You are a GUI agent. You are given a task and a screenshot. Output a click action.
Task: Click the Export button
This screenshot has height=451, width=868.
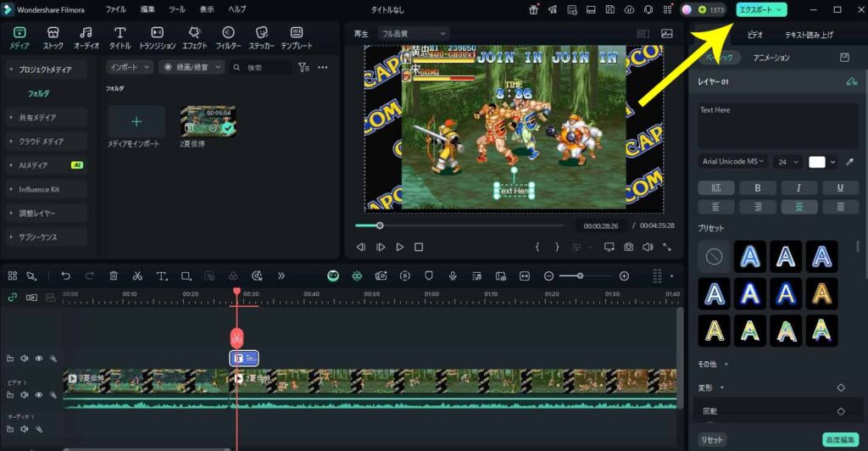[x=761, y=9]
